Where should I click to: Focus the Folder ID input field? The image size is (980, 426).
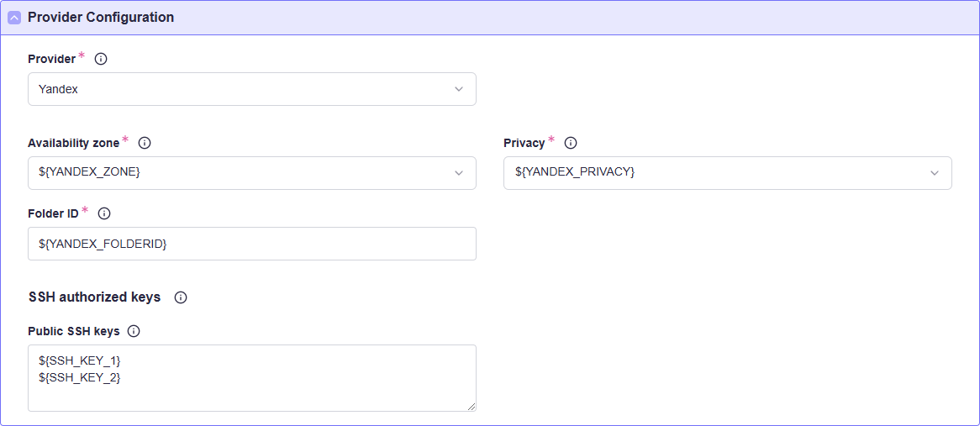[252, 244]
